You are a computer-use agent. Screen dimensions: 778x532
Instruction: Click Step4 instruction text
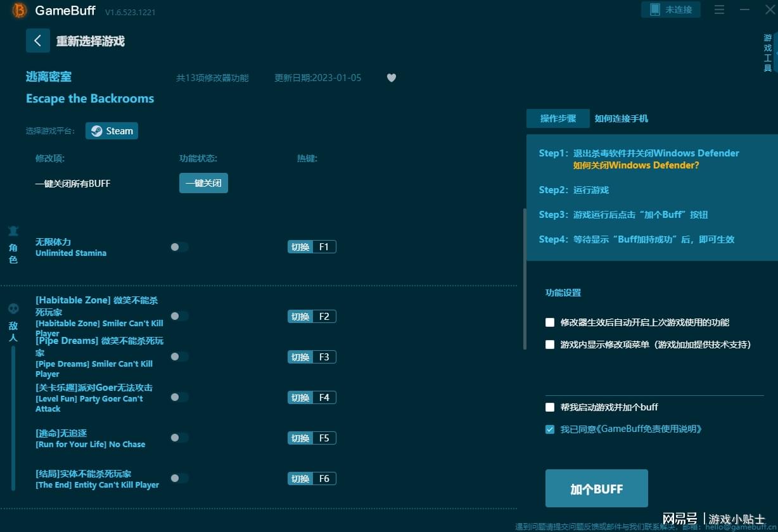click(637, 239)
